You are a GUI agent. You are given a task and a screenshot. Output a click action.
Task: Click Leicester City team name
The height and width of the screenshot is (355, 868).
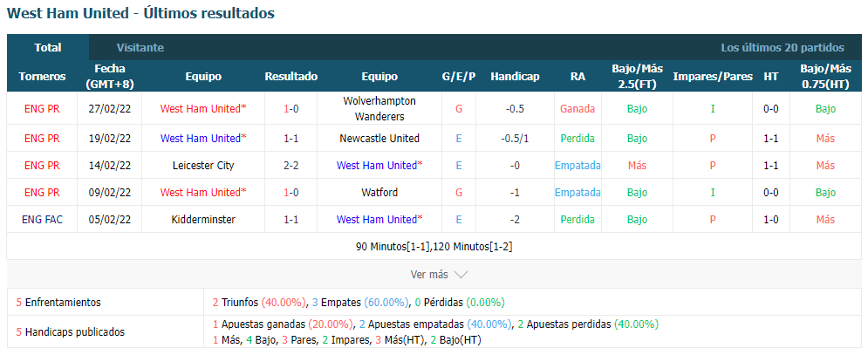(203, 166)
